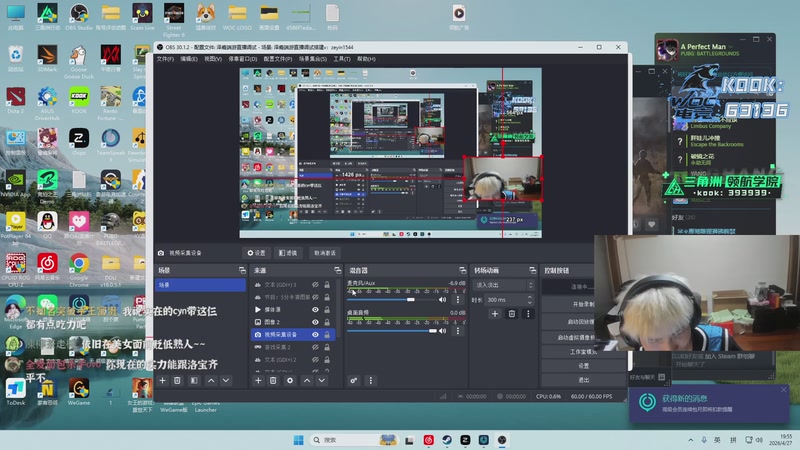Mute the 麦克风/Aux channel
This screenshot has height=450, width=800.
point(442,299)
